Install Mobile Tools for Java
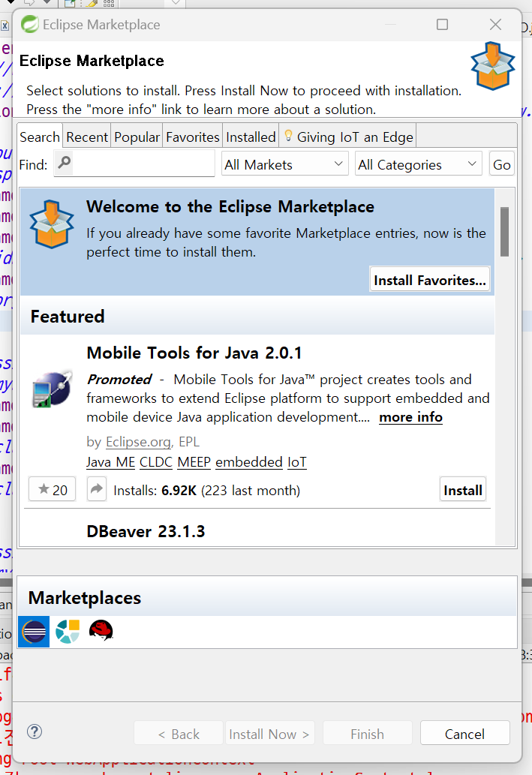 463,489
